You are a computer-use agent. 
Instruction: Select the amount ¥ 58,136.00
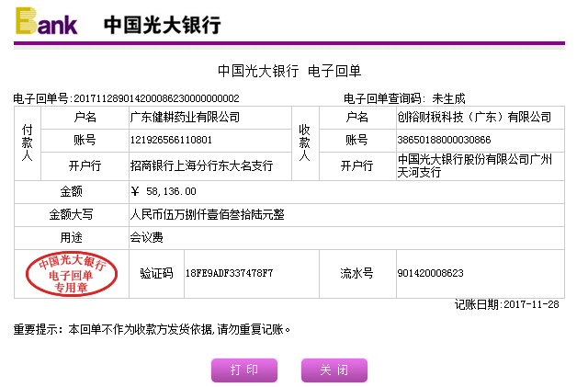164,191
